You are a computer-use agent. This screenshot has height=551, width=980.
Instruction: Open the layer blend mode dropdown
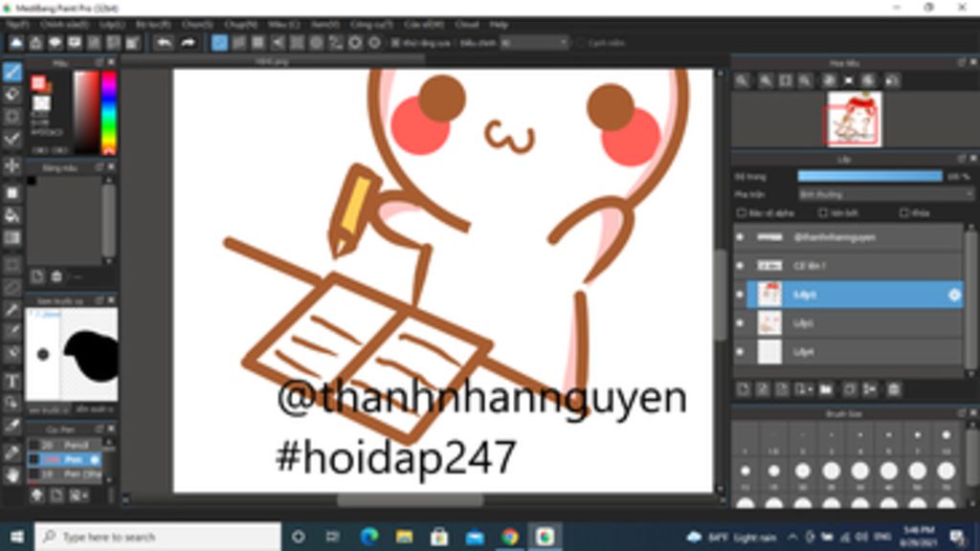885,194
